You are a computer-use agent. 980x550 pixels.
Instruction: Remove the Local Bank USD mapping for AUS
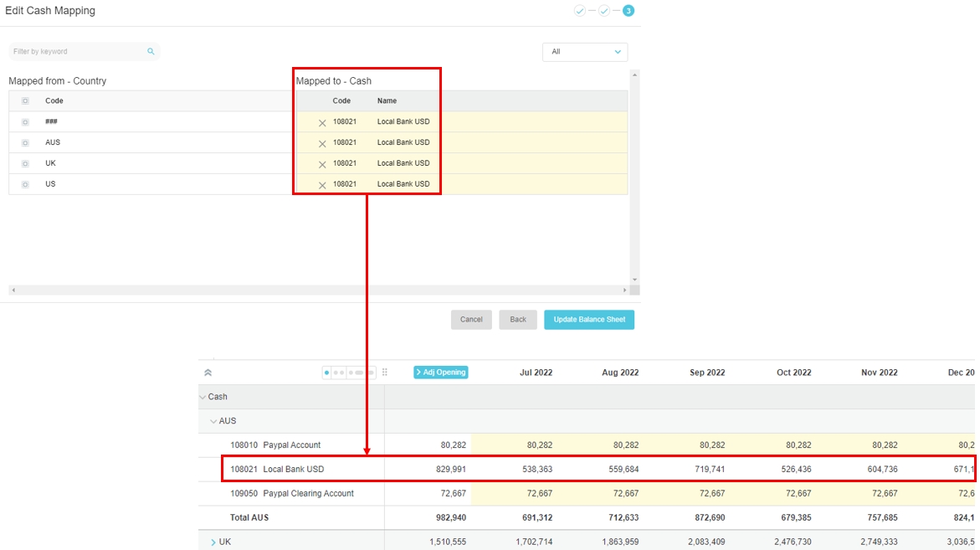[322, 143]
